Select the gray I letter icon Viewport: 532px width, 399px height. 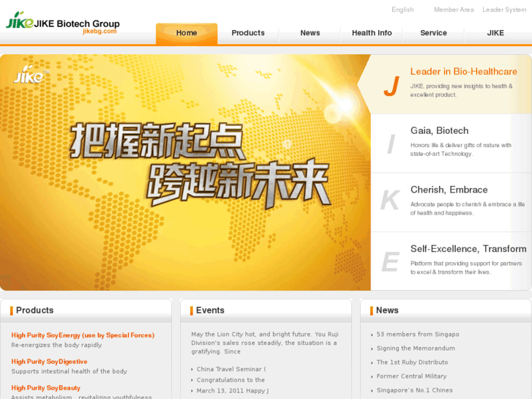click(x=391, y=144)
